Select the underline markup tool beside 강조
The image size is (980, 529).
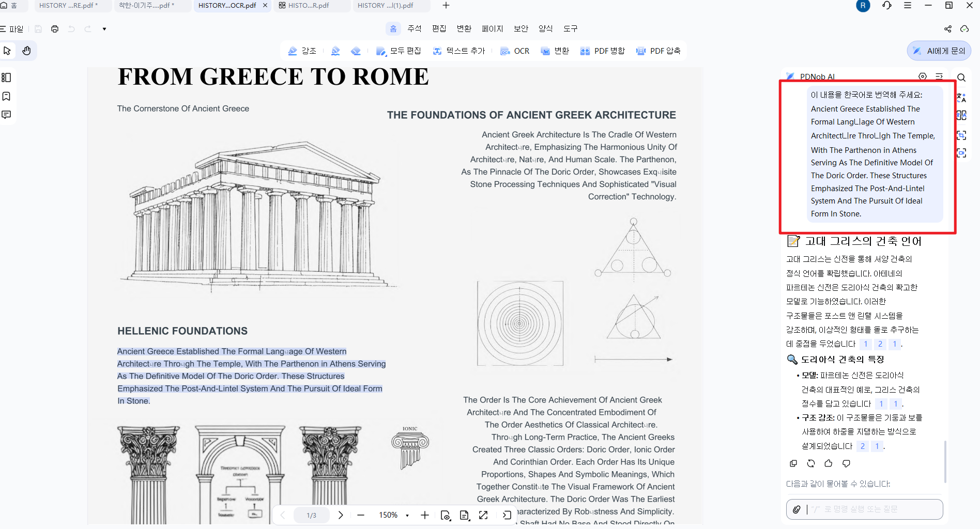[335, 51]
